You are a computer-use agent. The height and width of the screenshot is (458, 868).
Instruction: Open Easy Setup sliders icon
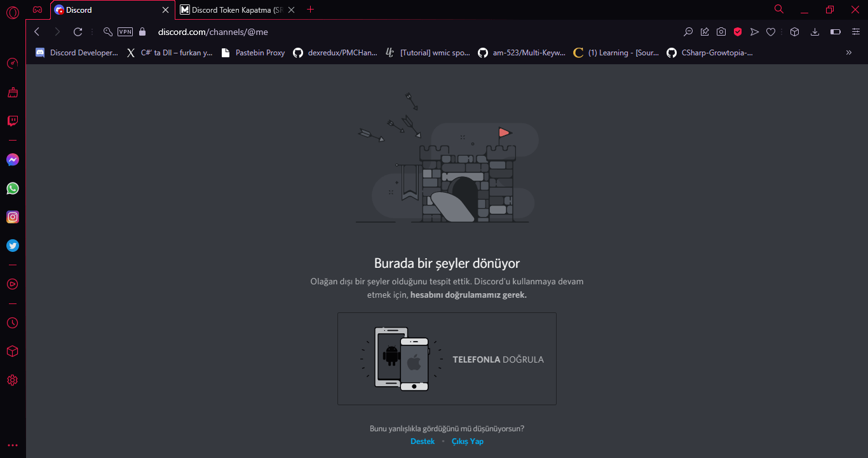coord(856,32)
